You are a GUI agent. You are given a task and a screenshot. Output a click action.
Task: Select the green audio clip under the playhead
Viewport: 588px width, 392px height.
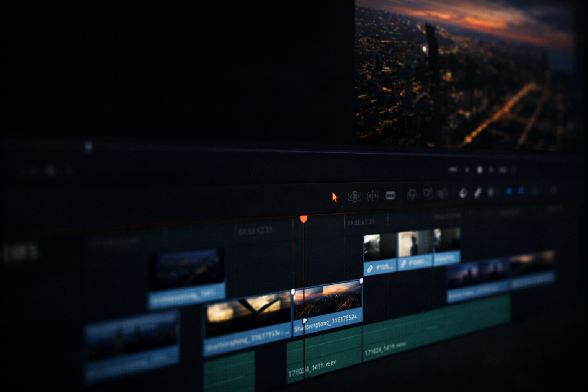[x=324, y=354]
